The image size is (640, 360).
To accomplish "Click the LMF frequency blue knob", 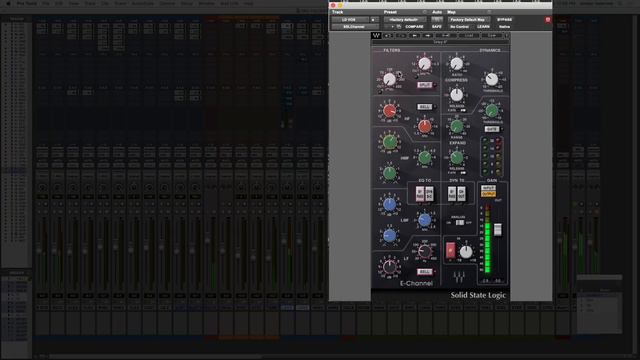I will point(424,220).
